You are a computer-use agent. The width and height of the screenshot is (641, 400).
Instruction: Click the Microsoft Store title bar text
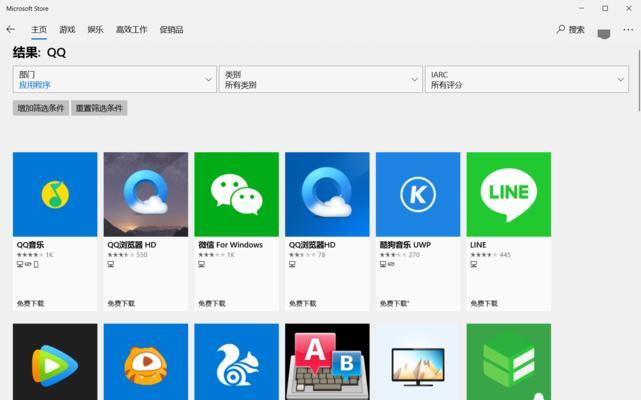pos(27,8)
